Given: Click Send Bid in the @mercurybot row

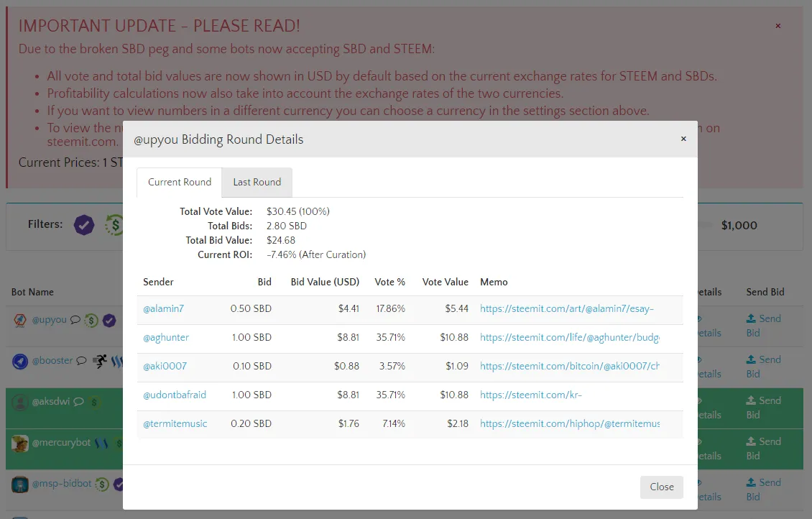Looking at the screenshot, I should [x=763, y=449].
